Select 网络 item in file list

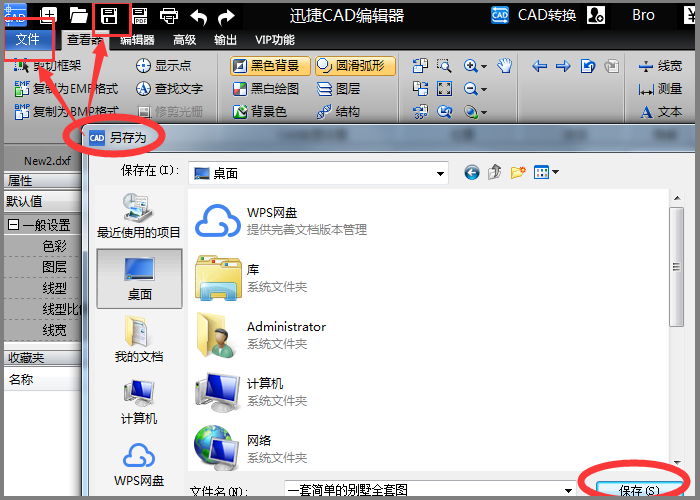[251, 448]
